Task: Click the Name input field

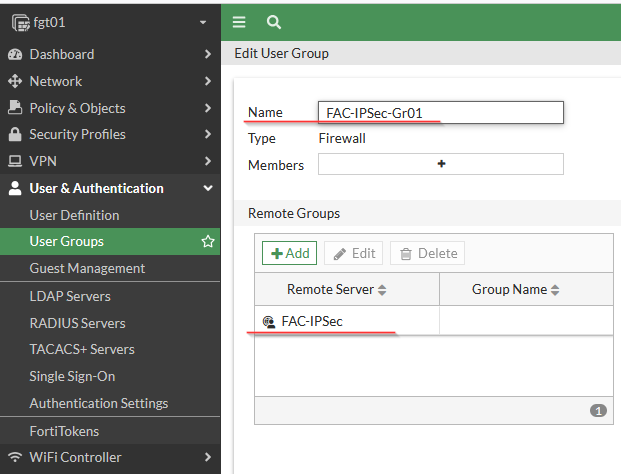Action: pyautogui.click(x=440, y=113)
